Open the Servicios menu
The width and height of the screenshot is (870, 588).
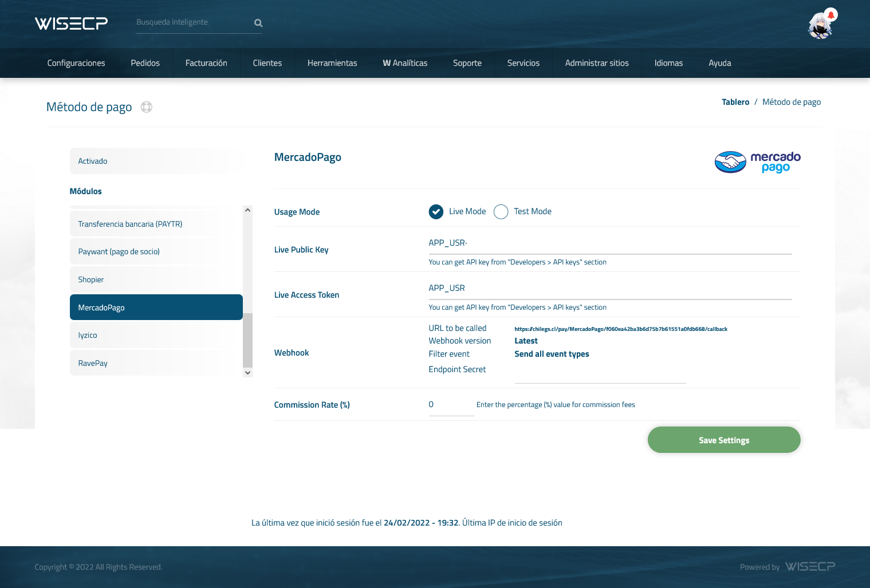(x=523, y=63)
